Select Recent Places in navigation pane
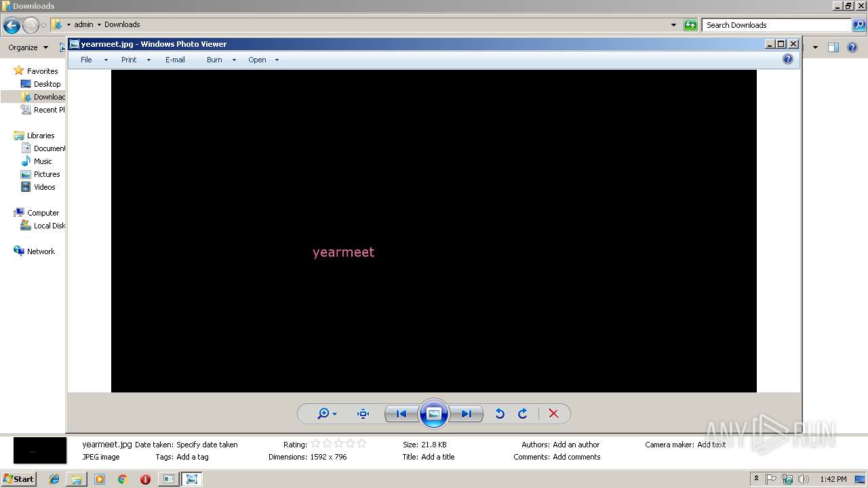Image resolution: width=868 pixels, height=488 pixels. point(49,110)
